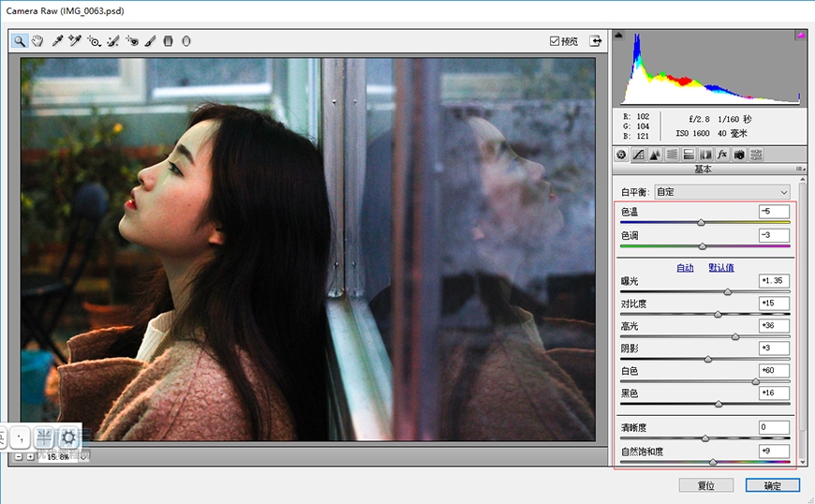Image resolution: width=815 pixels, height=504 pixels.
Task: Select the Hand tool
Action: pyautogui.click(x=38, y=41)
